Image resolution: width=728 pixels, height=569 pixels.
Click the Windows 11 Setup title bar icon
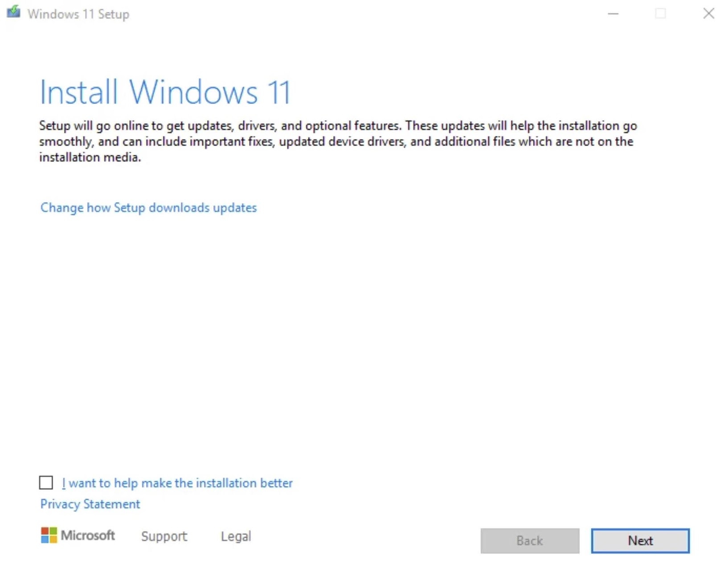point(13,12)
